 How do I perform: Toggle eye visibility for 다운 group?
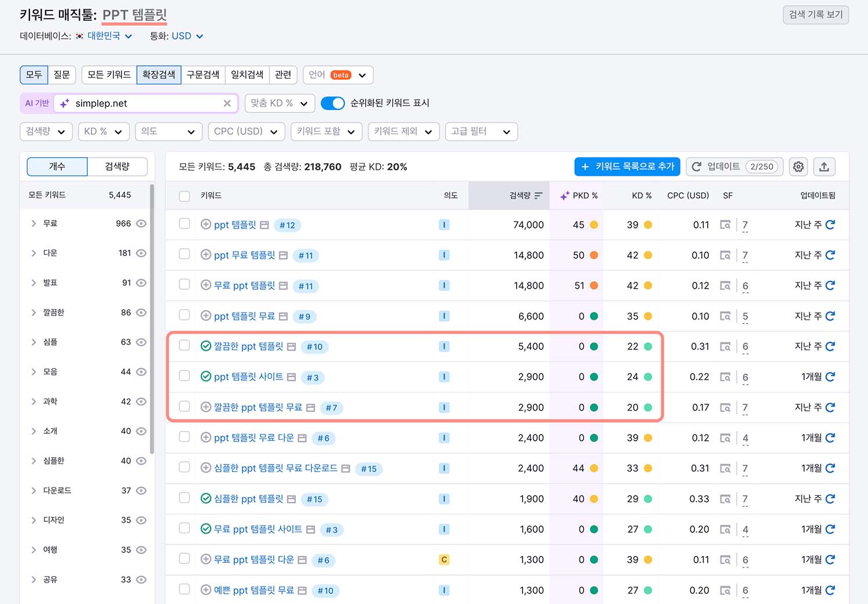(141, 253)
